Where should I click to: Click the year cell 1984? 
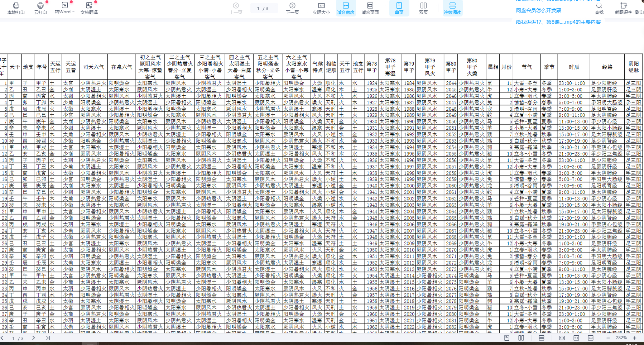pyautogui.click(x=409, y=83)
